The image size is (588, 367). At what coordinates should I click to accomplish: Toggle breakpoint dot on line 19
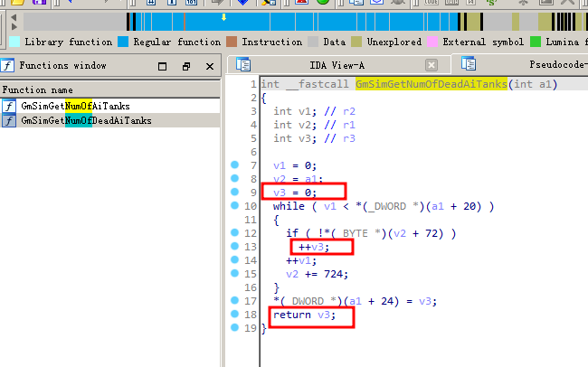click(235, 327)
